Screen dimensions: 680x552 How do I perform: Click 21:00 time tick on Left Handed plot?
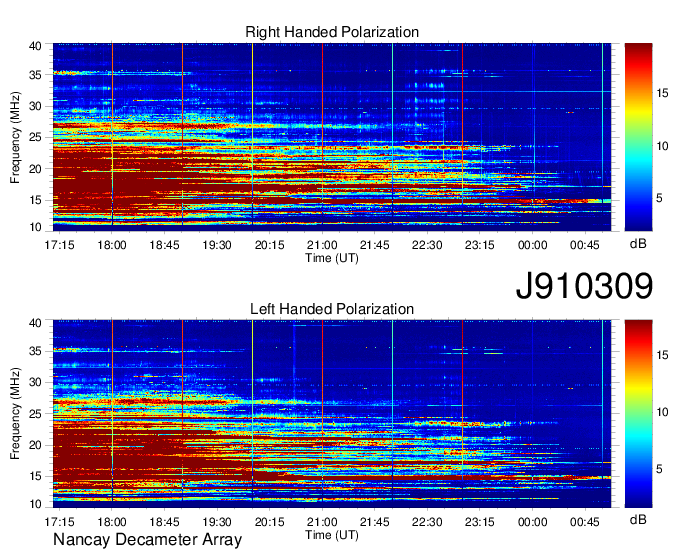click(x=322, y=522)
